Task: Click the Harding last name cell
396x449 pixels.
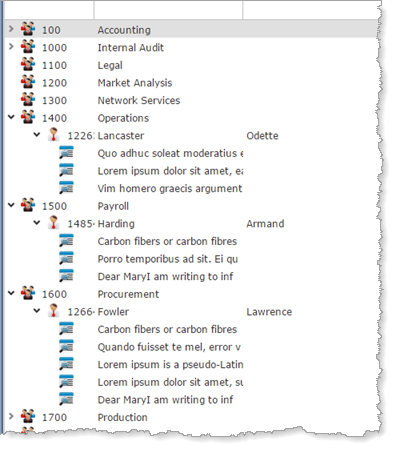Action: point(116,224)
